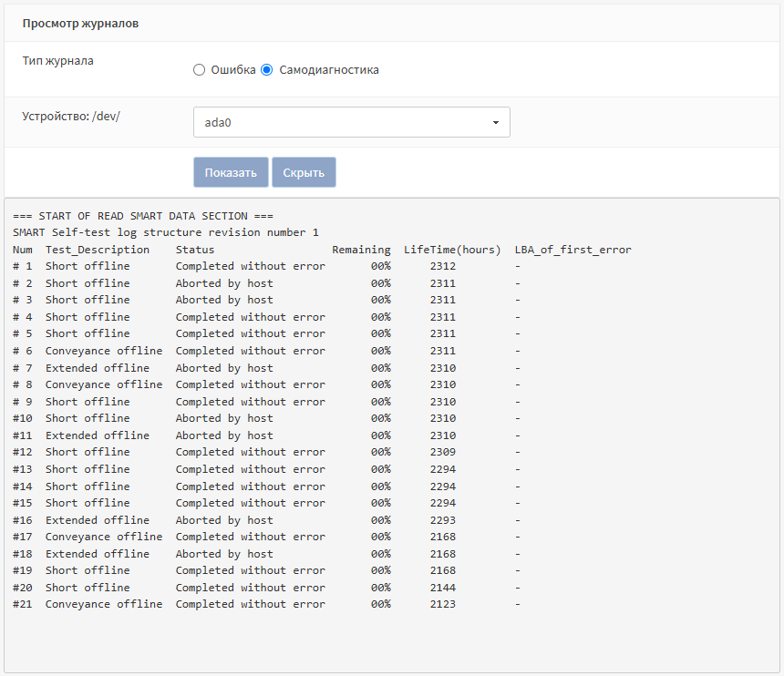Click log entry # 1 Short offline

(x=88, y=266)
